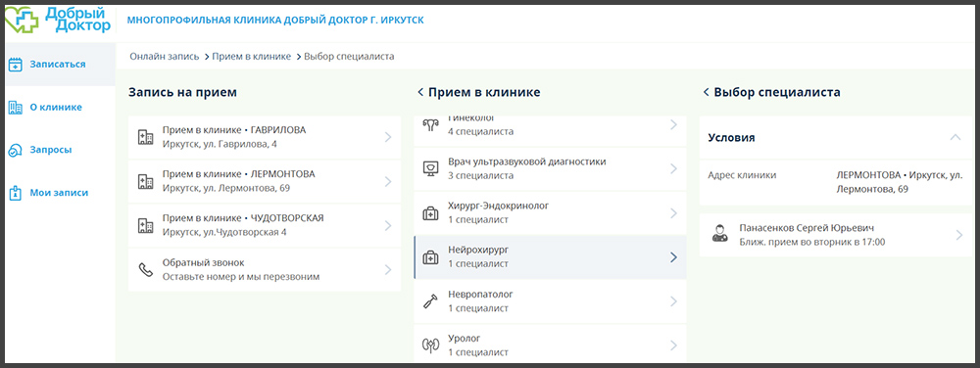Open the Записаться calendar icon in sidebar

pyautogui.click(x=16, y=65)
